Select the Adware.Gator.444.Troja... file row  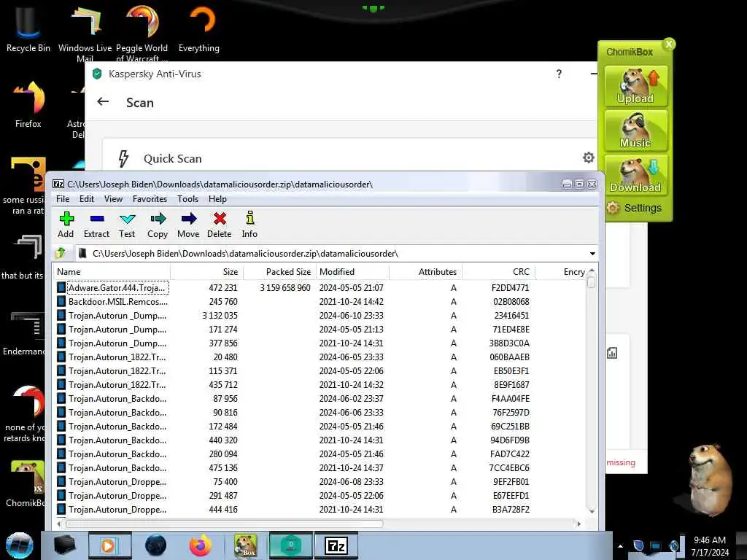point(320,287)
